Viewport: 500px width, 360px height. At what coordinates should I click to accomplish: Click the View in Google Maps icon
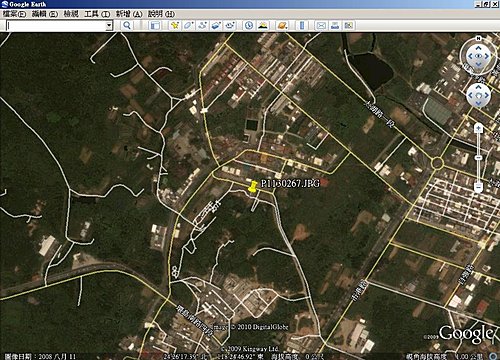pyautogui.click(x=349, y=25)
